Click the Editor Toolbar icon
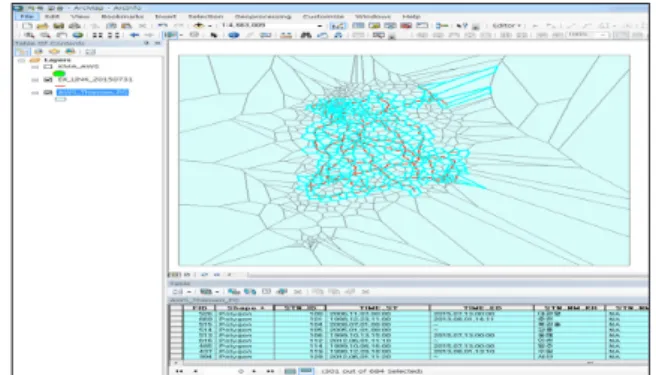This screenshot has height=375, width=656. [x=338, y=26]
